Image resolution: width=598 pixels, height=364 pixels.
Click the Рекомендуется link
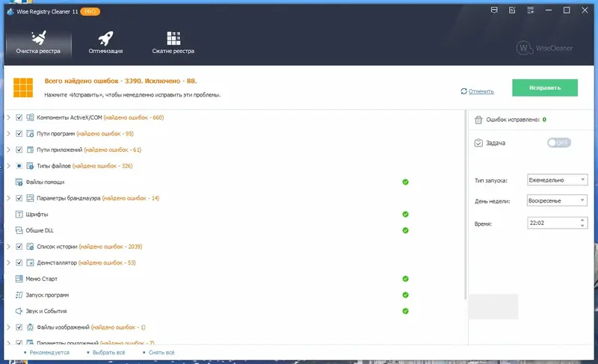tap(49, 353)
